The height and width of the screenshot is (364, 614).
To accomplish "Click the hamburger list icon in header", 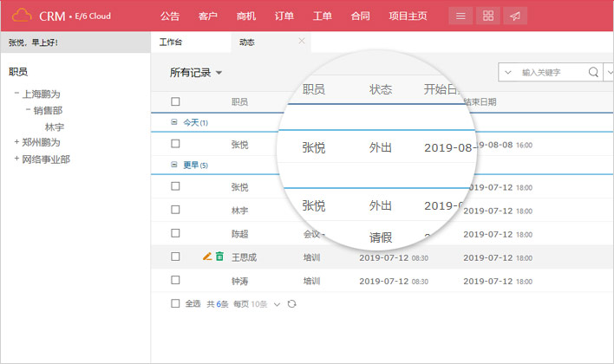I will [461, 16].
